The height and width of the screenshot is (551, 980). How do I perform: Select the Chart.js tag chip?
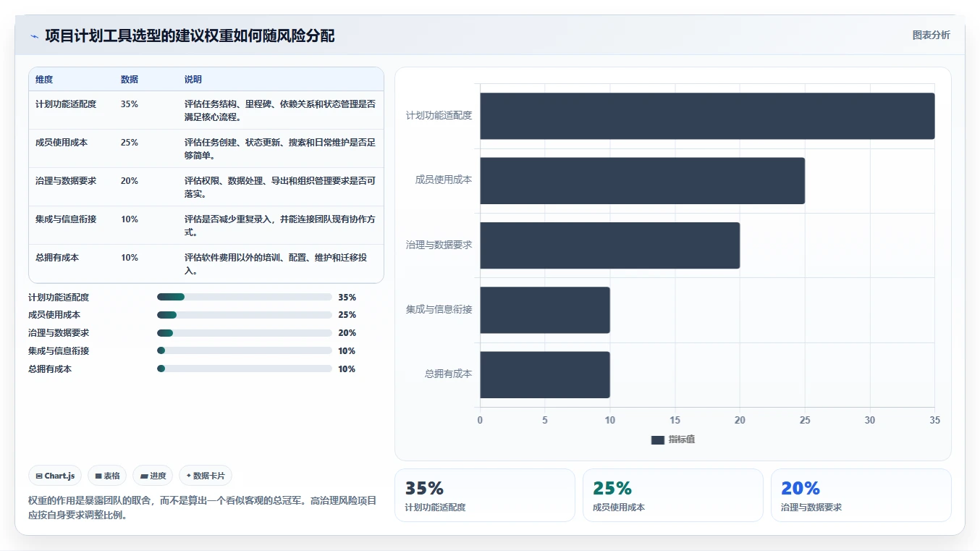[x=56, y=476]
